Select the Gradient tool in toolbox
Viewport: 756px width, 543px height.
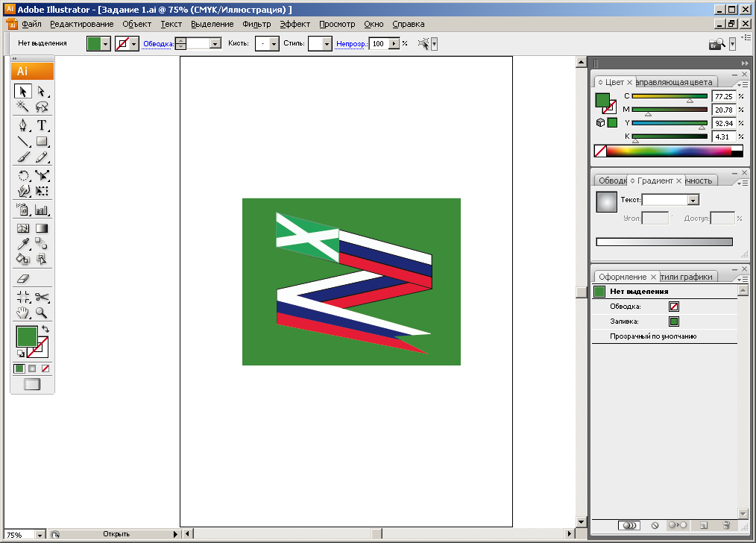point(42,228)
